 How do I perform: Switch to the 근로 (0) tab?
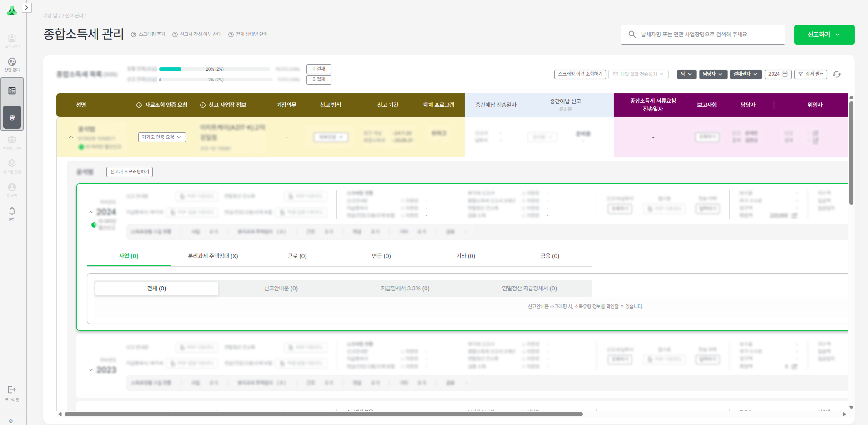pyautogui.click(x=297, y=256)
